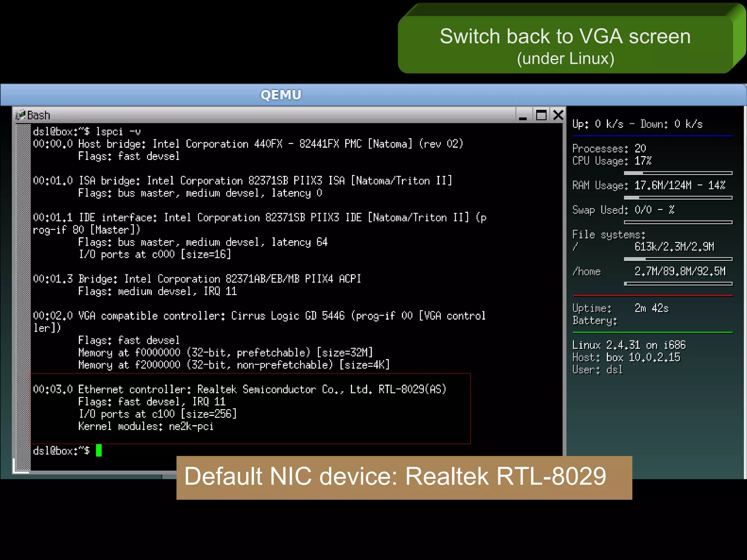Click the green terminal cursor at prompt
The image size is (747, 560).
click(x=99, y=450)
